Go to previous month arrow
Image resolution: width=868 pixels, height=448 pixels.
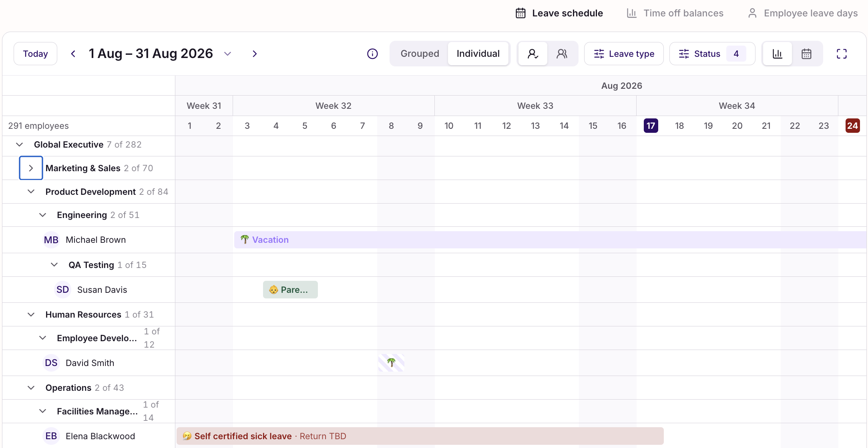click(x=73, y=54)
